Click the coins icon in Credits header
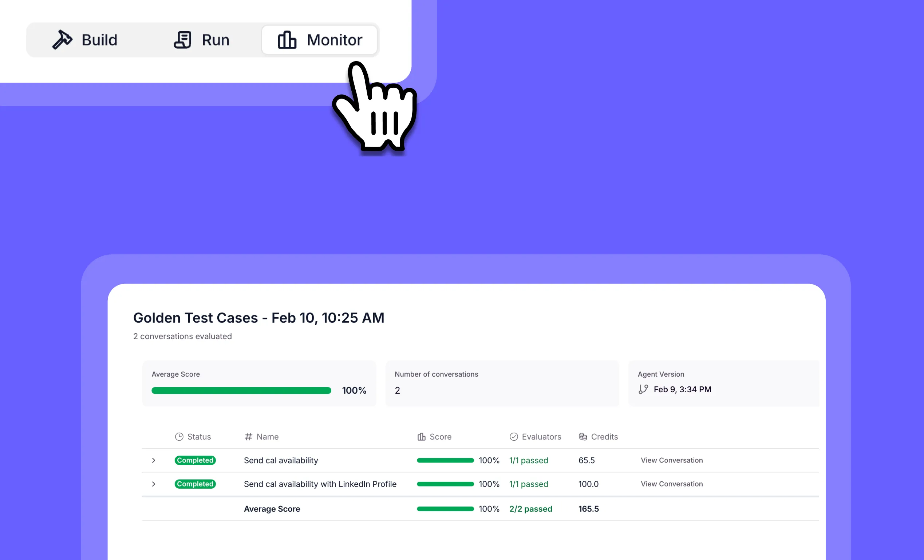 (x=583, y=437)
